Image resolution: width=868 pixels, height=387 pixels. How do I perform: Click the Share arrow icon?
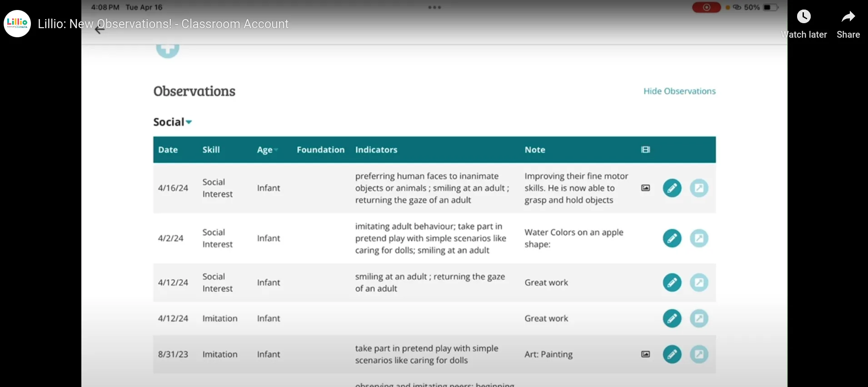click(x=848, y=17)
